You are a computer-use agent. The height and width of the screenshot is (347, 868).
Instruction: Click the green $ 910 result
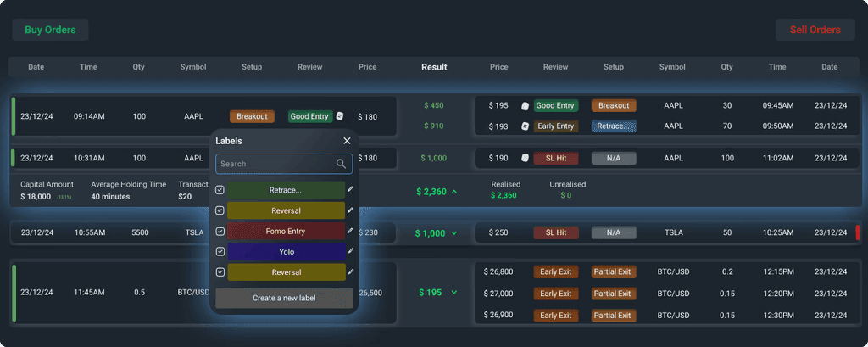[434, 126]
